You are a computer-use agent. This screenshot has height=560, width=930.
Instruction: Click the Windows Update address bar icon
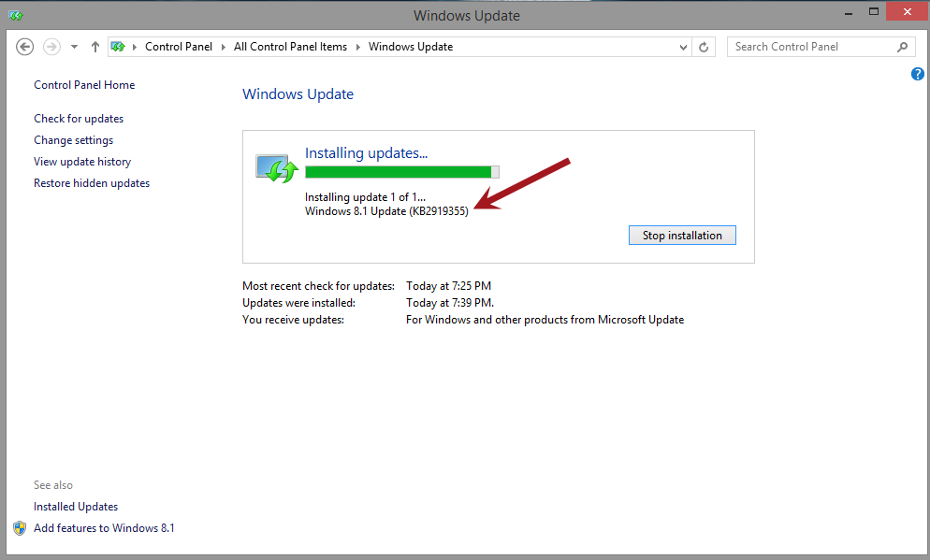pos(118,47)
